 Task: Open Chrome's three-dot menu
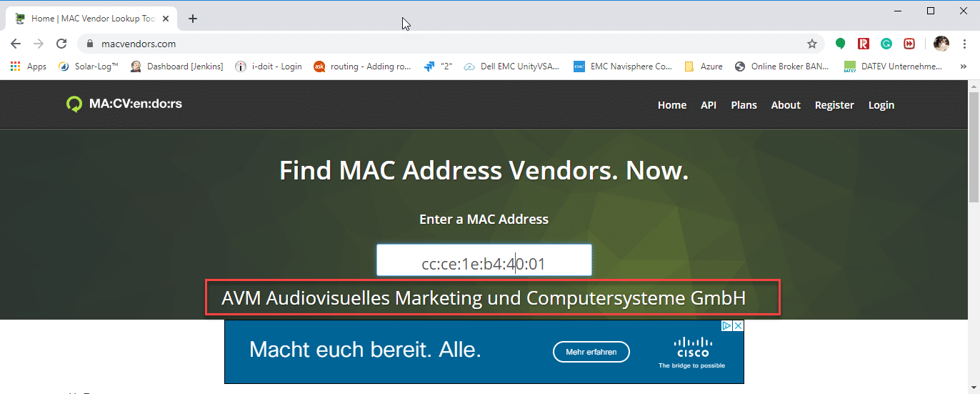pos(964,44)
